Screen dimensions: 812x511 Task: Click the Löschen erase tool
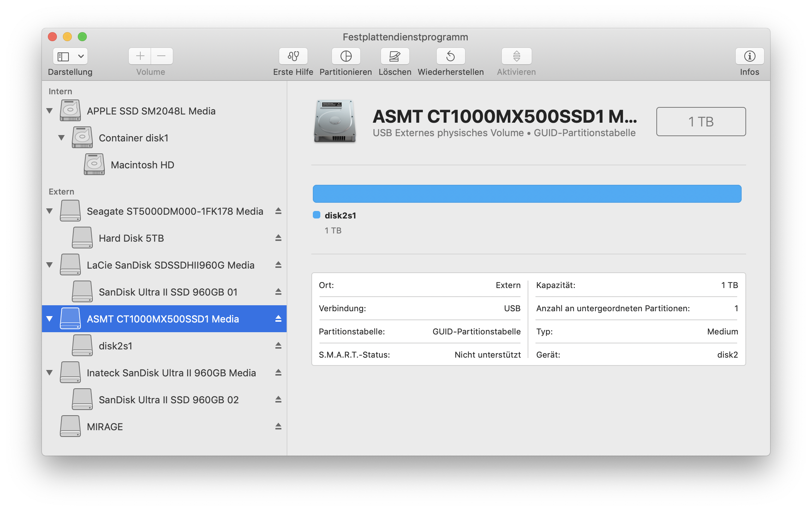point(395,56)
